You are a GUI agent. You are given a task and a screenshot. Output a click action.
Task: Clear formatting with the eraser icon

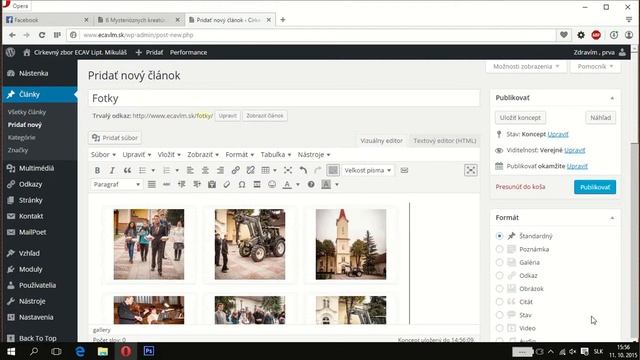click(227, 184)
